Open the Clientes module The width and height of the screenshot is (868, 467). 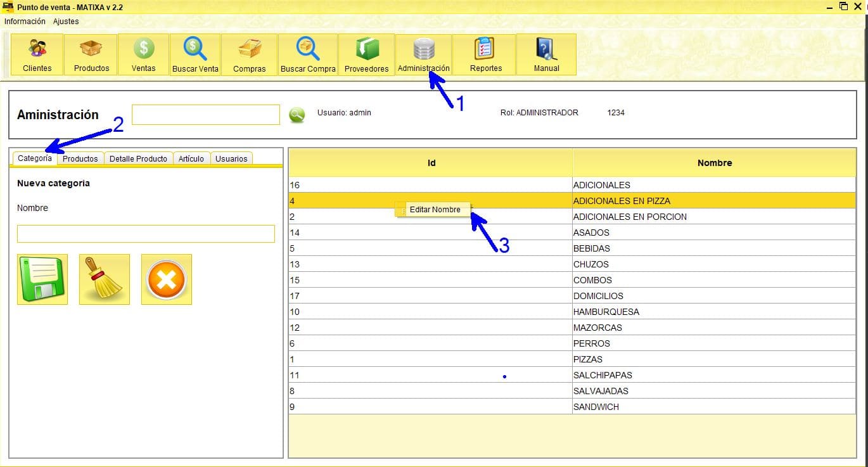[x=36, y=54]
